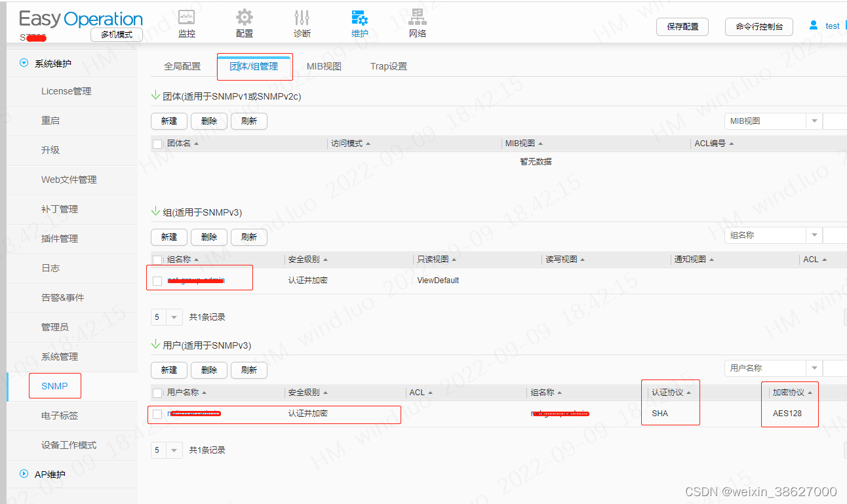This screenshot has height=504, width=847.
Task: Select all in 团体 table header checkbox
Action: click(157, 144)
